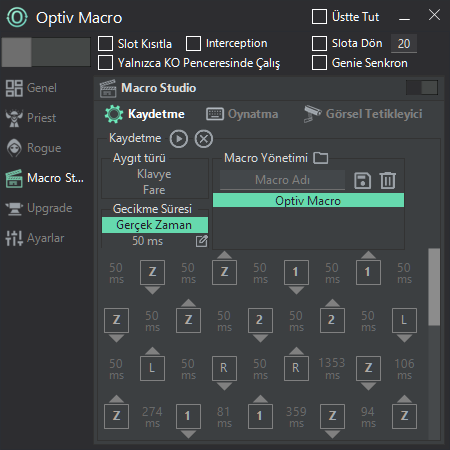Click the 81 ms delay entry
The image size is (450, 450).
pos(224,417)
